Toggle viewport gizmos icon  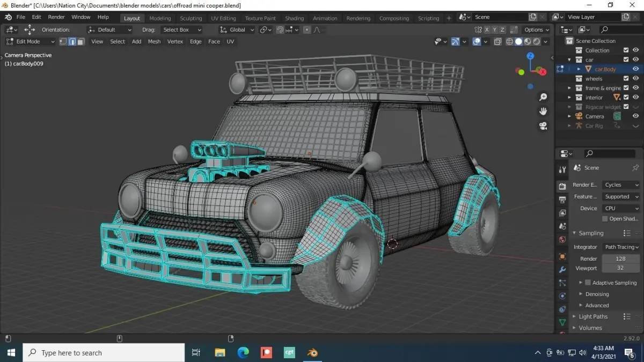[x=455, y=41]
